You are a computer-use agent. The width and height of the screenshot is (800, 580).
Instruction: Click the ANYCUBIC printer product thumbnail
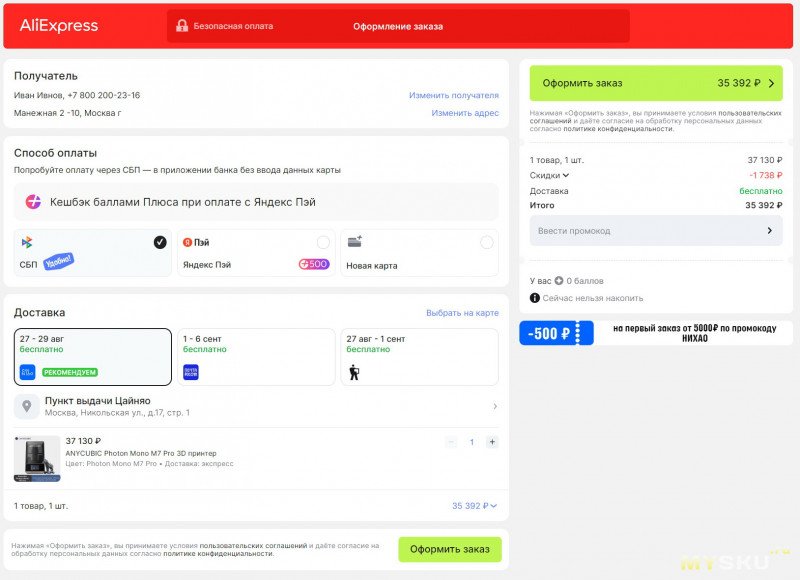(x=37, y=459)
